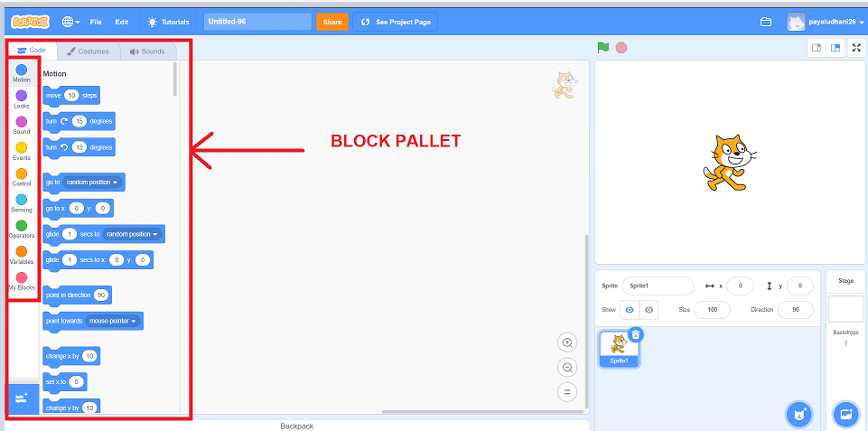Viewport: 868px width, 431px height.
Task: Show the sprite with eye icon
Action: 631,310
